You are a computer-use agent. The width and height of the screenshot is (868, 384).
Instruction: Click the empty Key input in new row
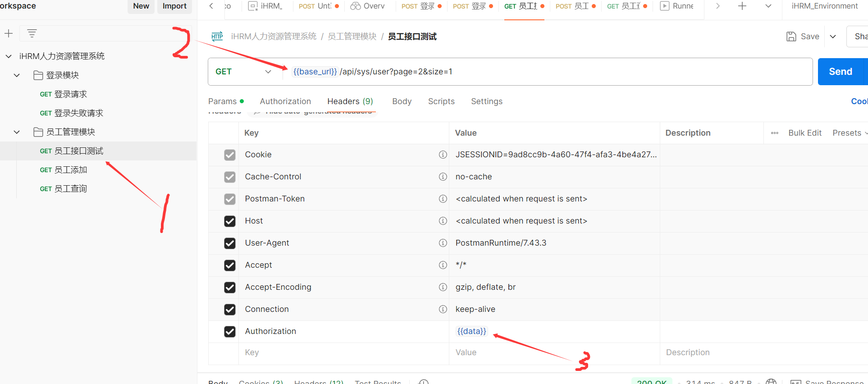(344, 352)
